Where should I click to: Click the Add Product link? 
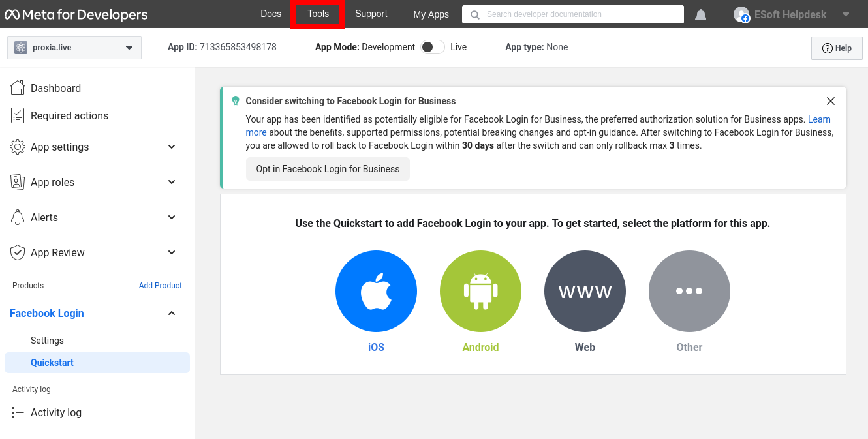point(160,286)
